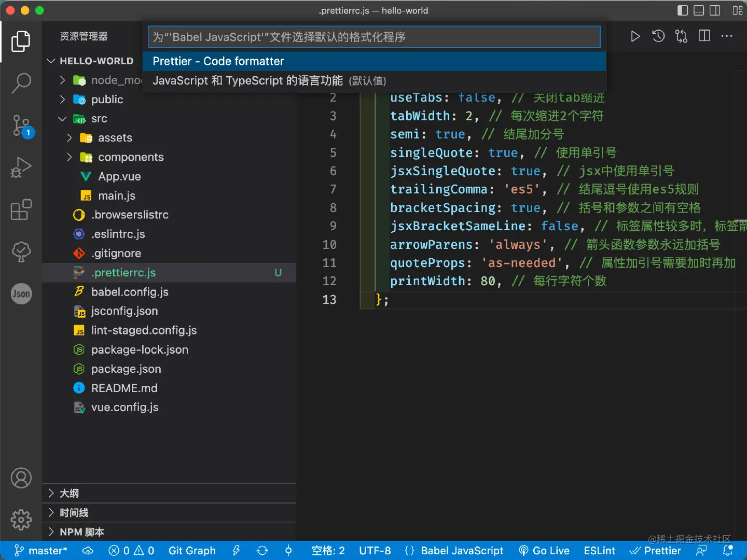
Task: Focus the default formatter picker input
Action: tap(374, 37)
